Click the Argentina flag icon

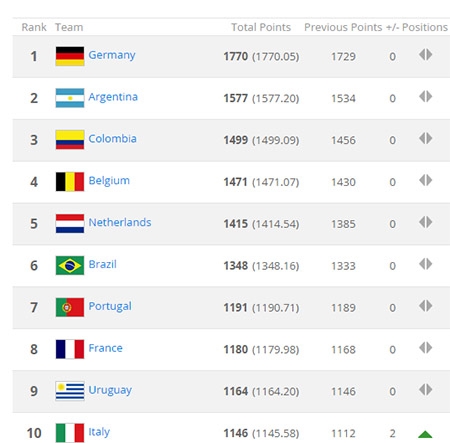coord(70,98)
